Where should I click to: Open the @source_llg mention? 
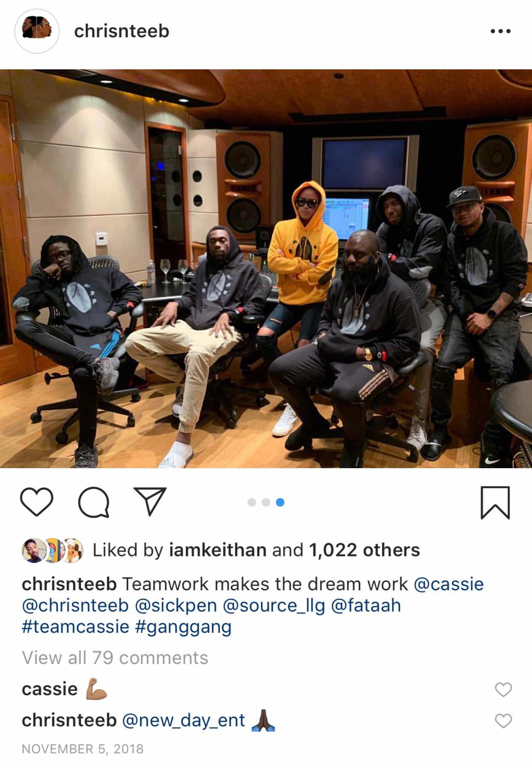[x=274, y=606]
